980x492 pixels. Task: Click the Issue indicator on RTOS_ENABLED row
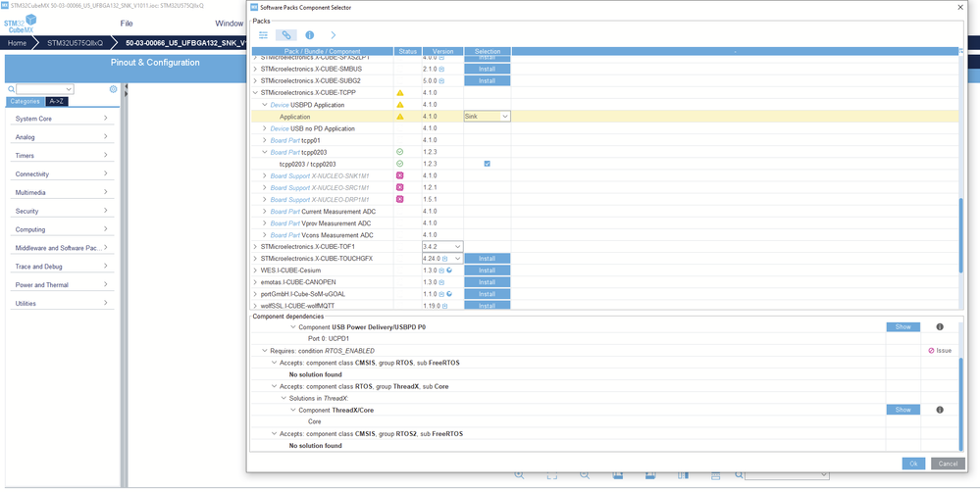pos(940,351)
